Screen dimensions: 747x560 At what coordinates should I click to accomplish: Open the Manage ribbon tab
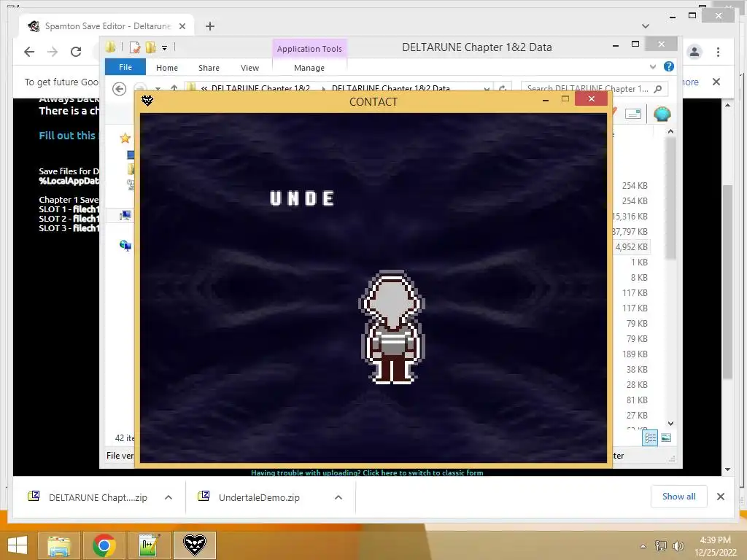(x=309, y=68)
